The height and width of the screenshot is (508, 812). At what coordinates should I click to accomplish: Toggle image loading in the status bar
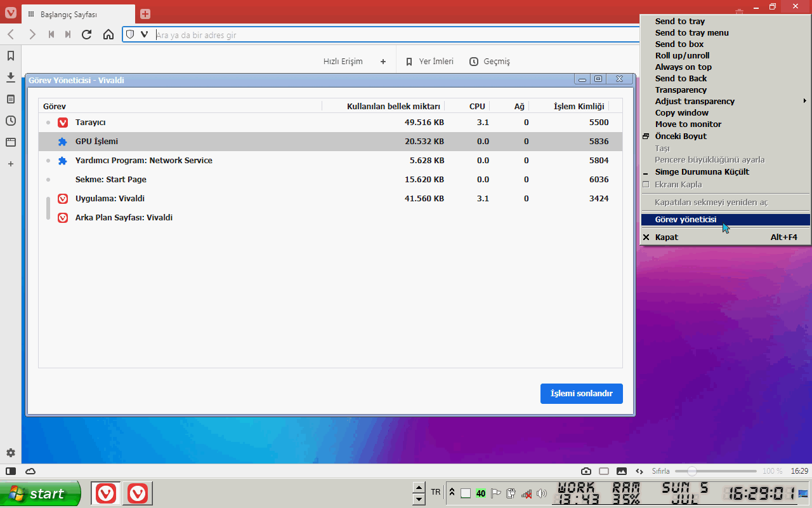click(x=622, y=471)
